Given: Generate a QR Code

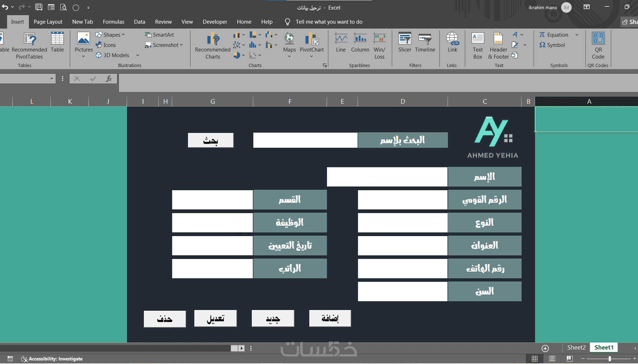Looking at the screenshot, I should (x=598, y=46).
